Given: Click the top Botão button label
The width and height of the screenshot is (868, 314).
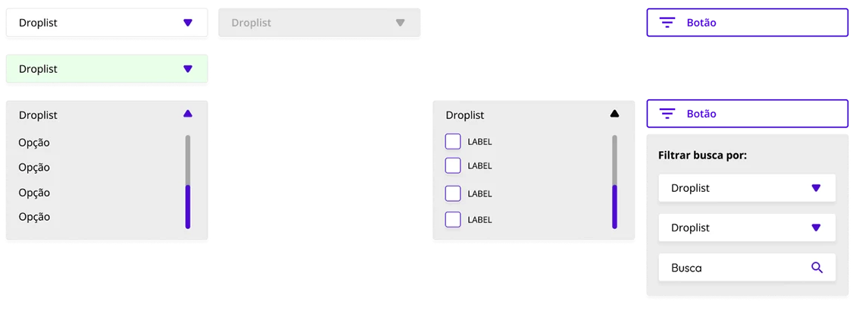Looking at the screenshot, I should point(701,23).
